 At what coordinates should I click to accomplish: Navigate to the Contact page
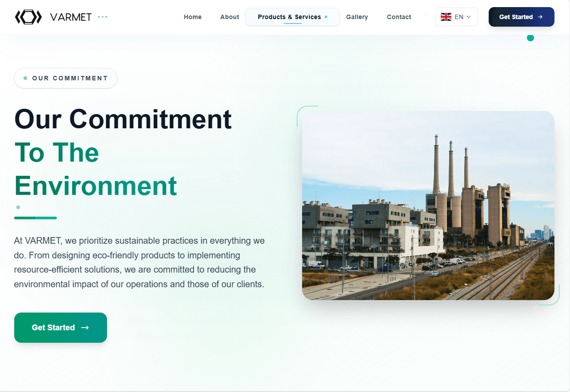399,17
